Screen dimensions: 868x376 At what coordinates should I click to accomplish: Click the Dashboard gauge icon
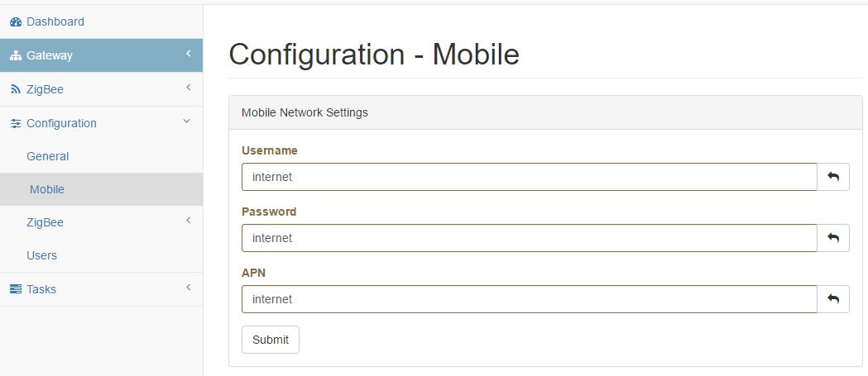(16, 21)
